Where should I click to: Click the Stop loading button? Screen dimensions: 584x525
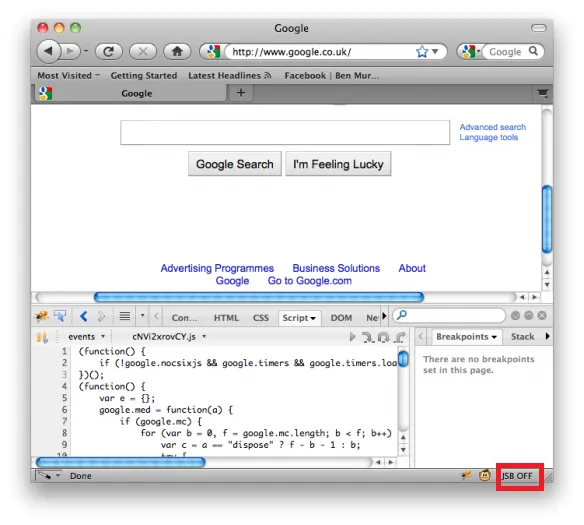pos(143,51)
